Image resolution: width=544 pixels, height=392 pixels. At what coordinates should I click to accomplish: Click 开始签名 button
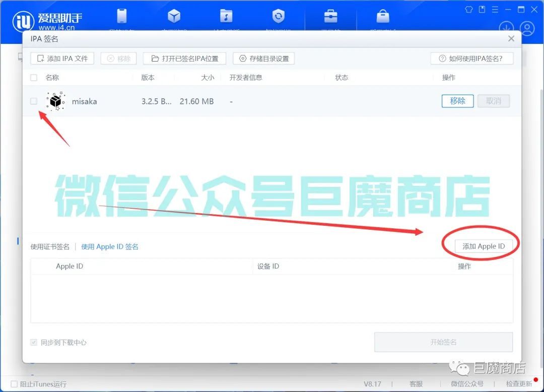pos(443,343)
